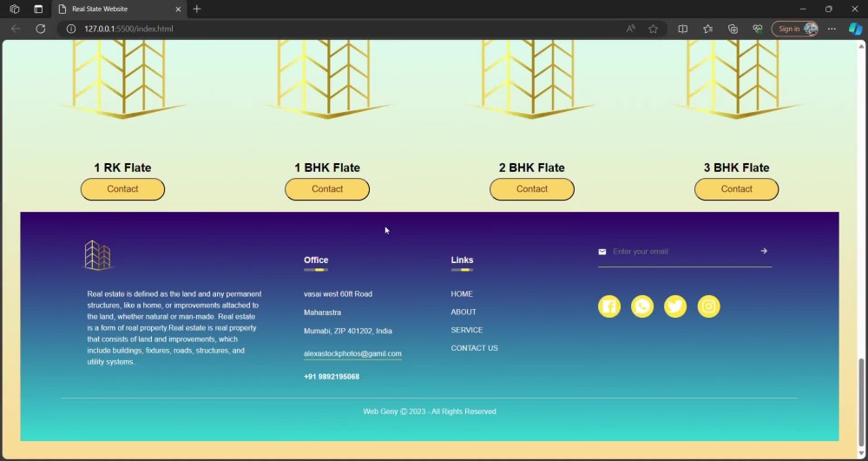Click the alexastockphotos@gamil.com email link

pos(352,353)
